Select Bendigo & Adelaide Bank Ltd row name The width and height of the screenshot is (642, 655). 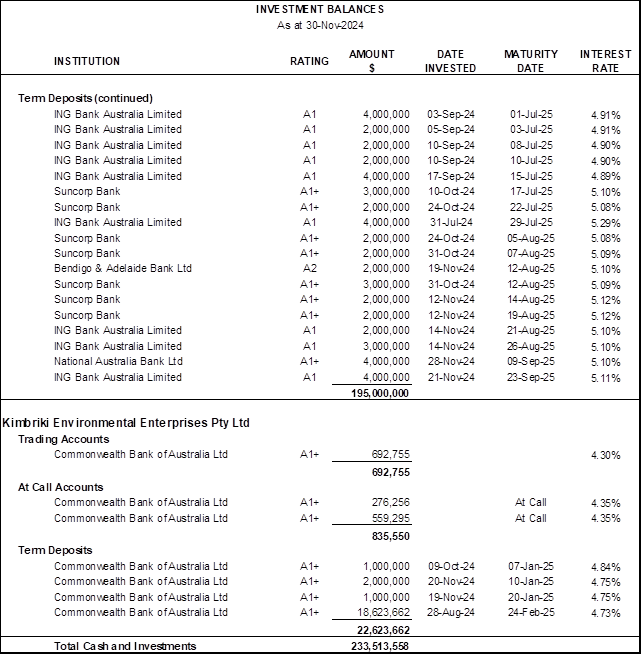[123, 268]
